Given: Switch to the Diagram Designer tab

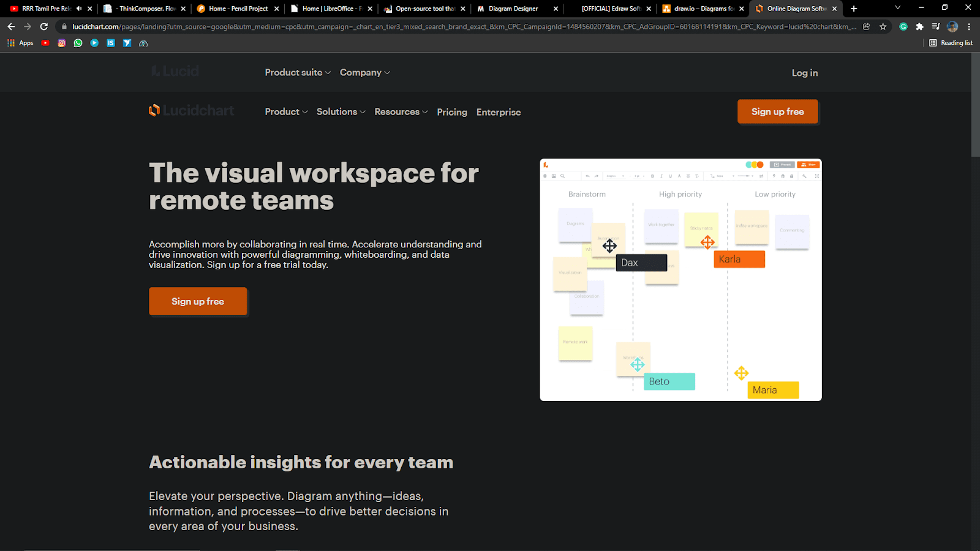Looking at the screenshot, I should pos(518,9).
